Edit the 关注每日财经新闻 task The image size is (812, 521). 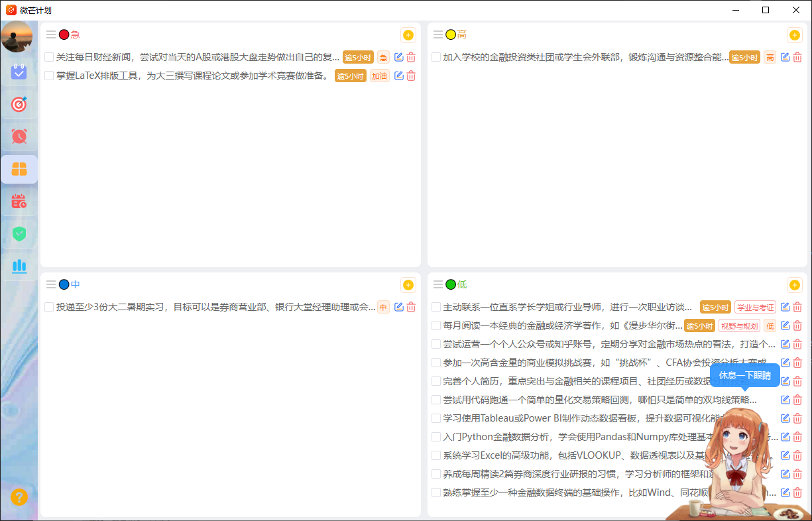click(399, 57)
